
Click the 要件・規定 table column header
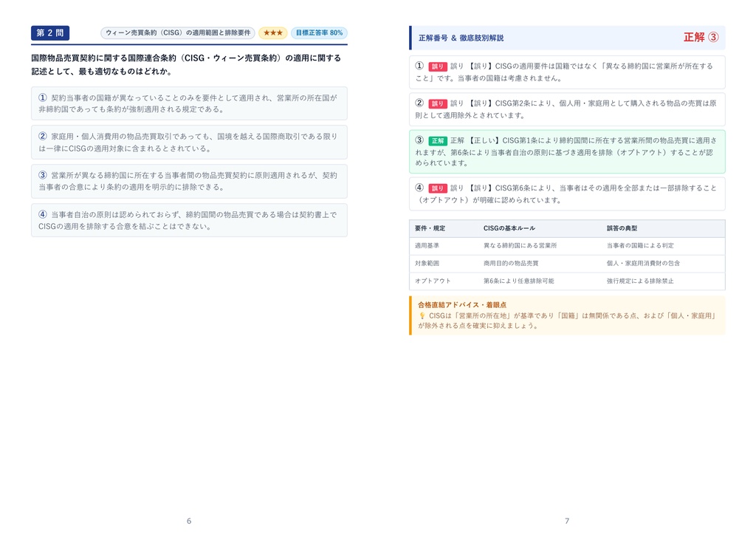point(430,228)
